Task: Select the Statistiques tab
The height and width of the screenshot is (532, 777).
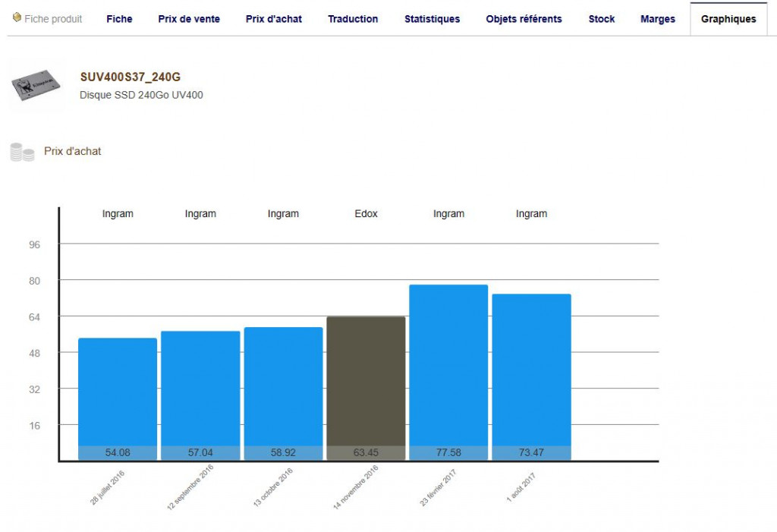Action: click(x=432, y=19)
